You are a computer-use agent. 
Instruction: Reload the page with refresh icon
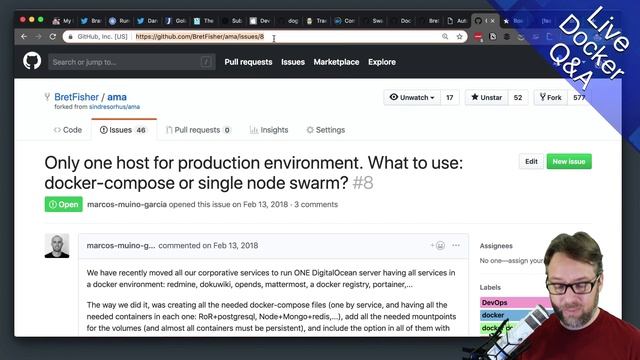[x=53, y=37]
